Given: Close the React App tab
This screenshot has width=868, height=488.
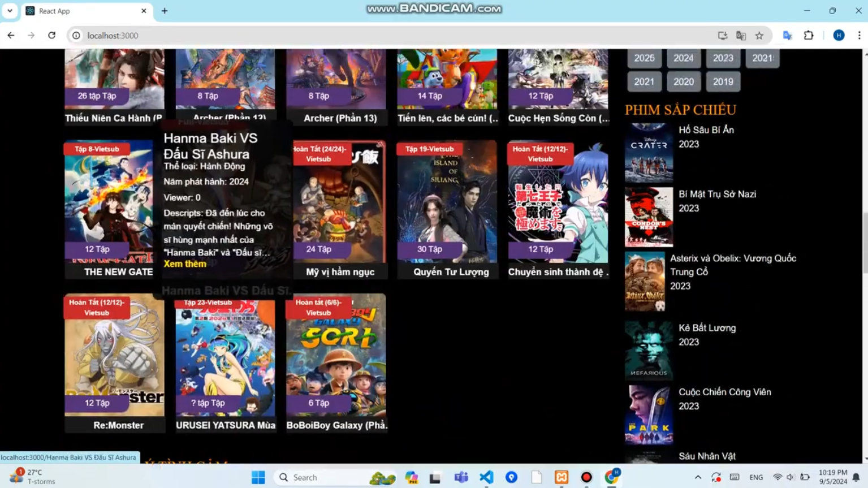Looking at the screenshot, I should (x=144, y=11).
